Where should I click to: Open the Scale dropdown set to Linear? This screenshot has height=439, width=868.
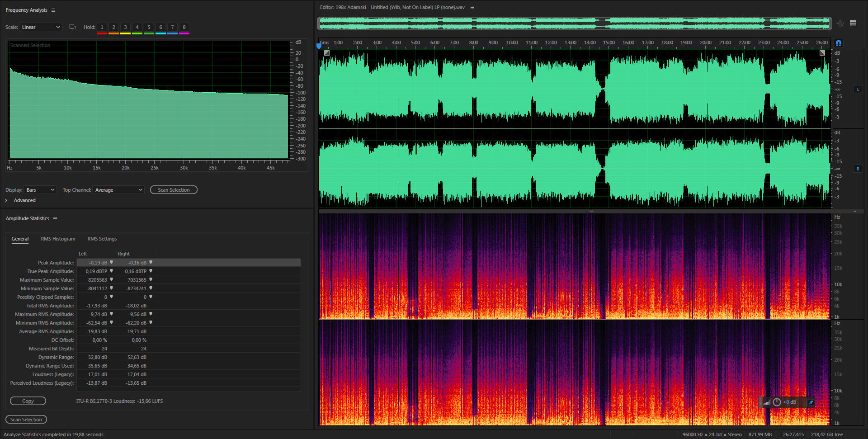coord(41,27)
